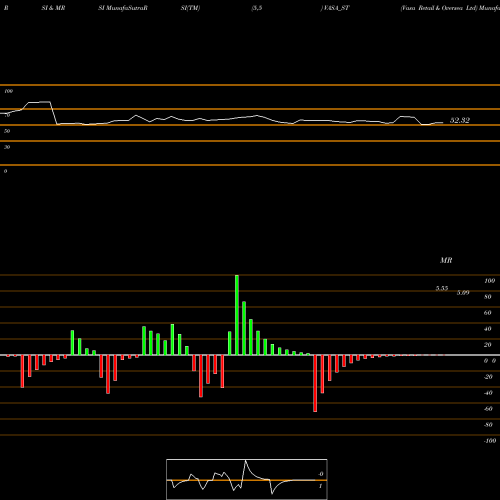Click the MR heading above the histogram
Image resolution: width=500 pixels, height=500 pixels.
(446, 260)
